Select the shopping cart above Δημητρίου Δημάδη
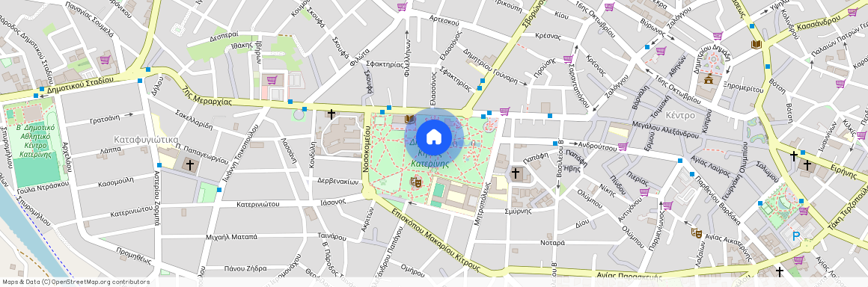This screenshot has height=287, width=868. coord(718,36)
